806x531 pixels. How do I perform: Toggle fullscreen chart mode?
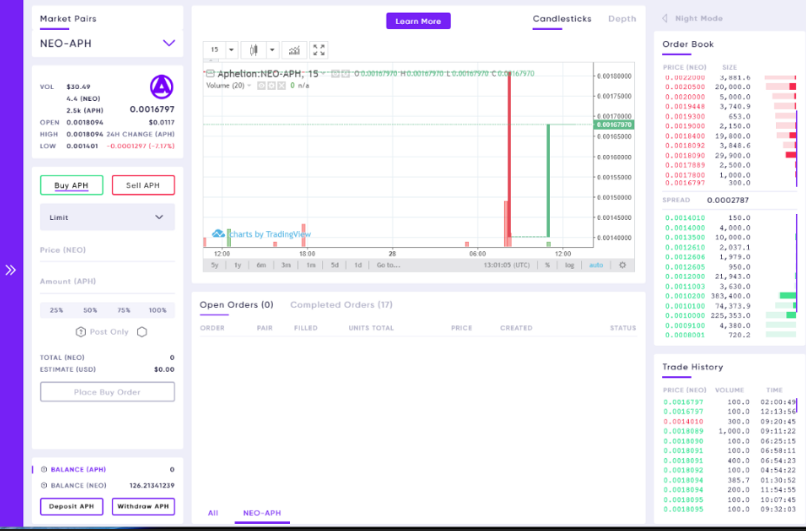[x=319, y=50]
